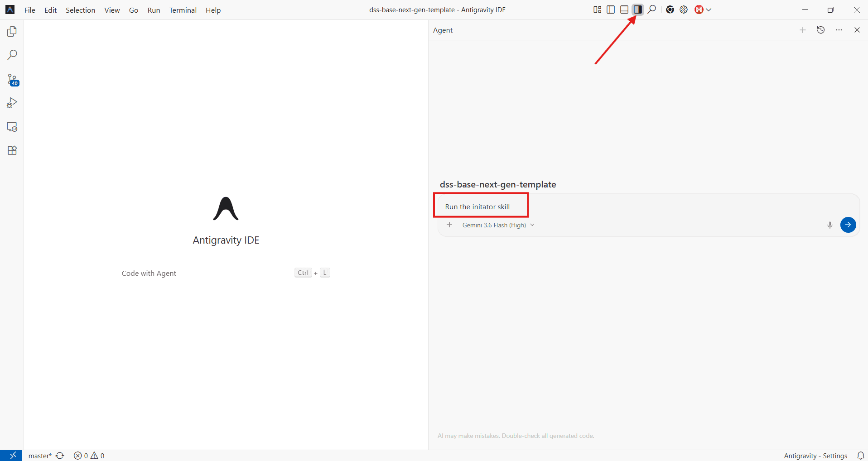Open the Selection menu
The height and width of the screenshot is (461, 868).
click(80, 10)
